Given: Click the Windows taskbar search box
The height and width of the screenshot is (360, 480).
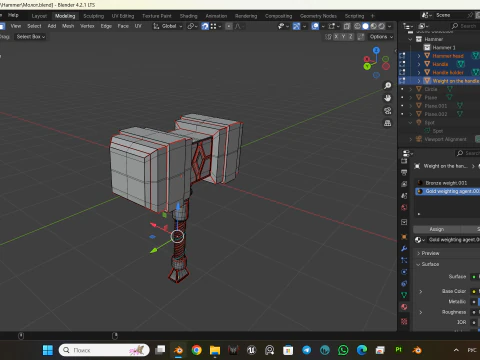Looking at the screenshot, I should [104, 350].
